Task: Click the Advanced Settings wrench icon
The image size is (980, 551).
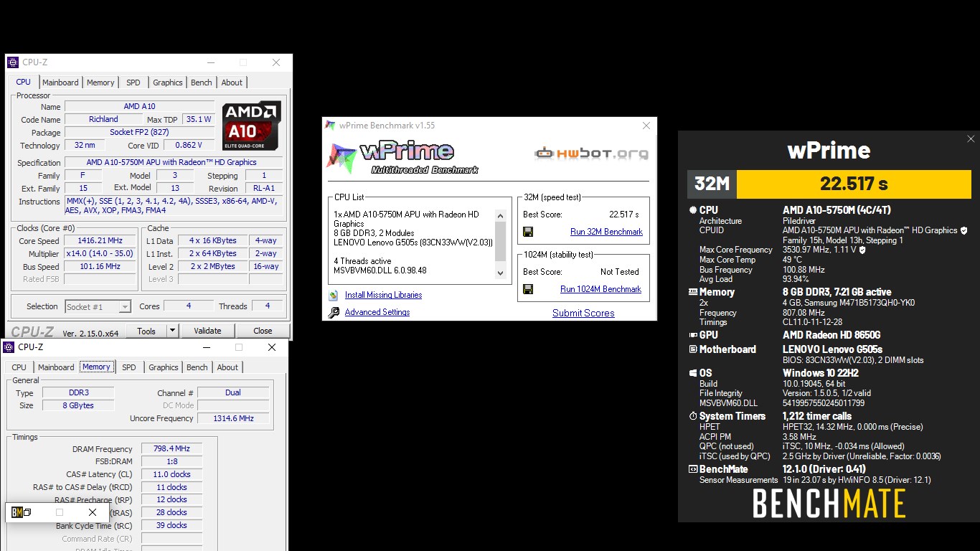Action: point(333,312)
